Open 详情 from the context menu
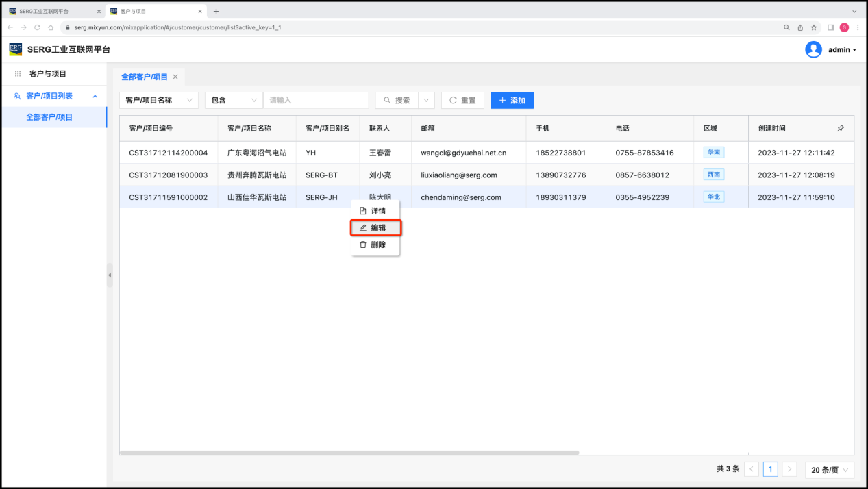This screenshot has height=489, width=868. pyautogui.click(x=375, y=210)
